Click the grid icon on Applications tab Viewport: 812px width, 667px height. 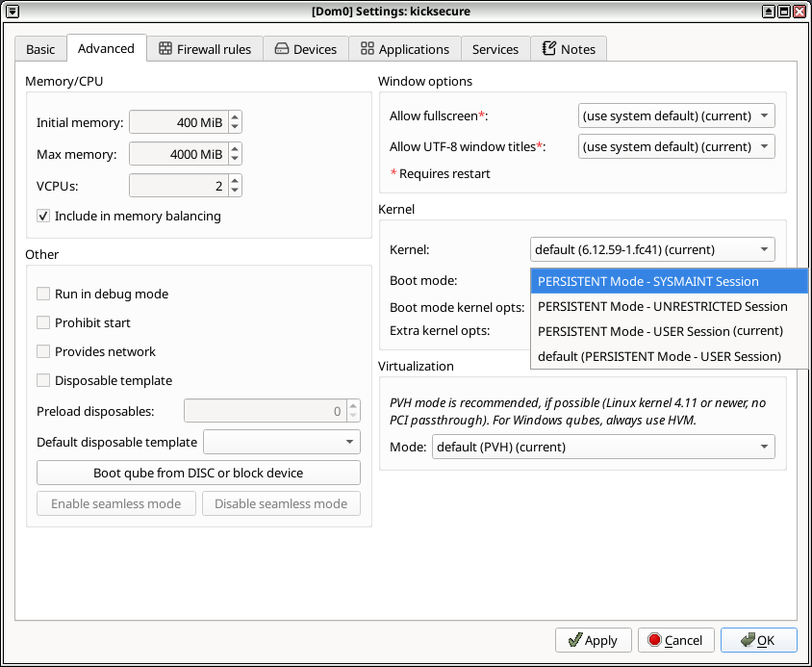pyautogui.click(x=368, y=48)
